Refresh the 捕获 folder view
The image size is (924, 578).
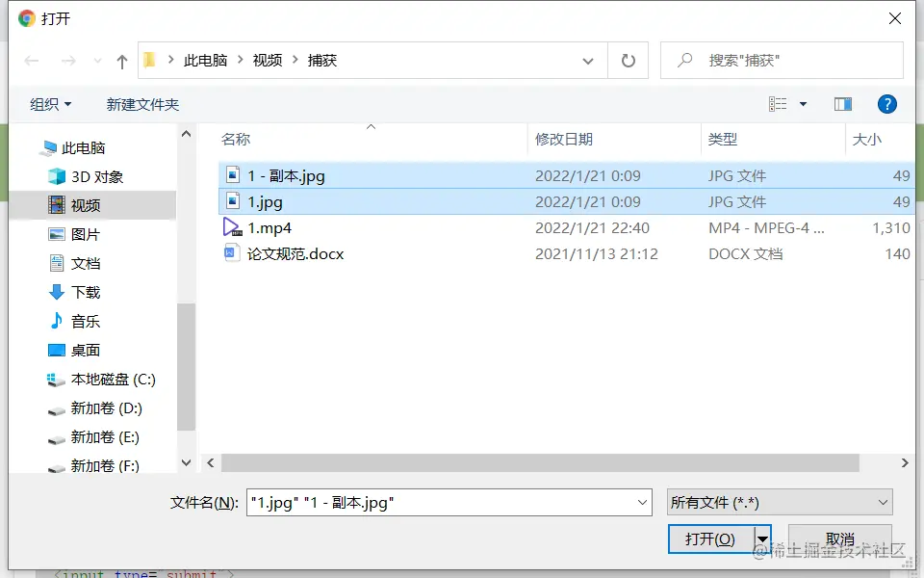(x=628, y=60)
